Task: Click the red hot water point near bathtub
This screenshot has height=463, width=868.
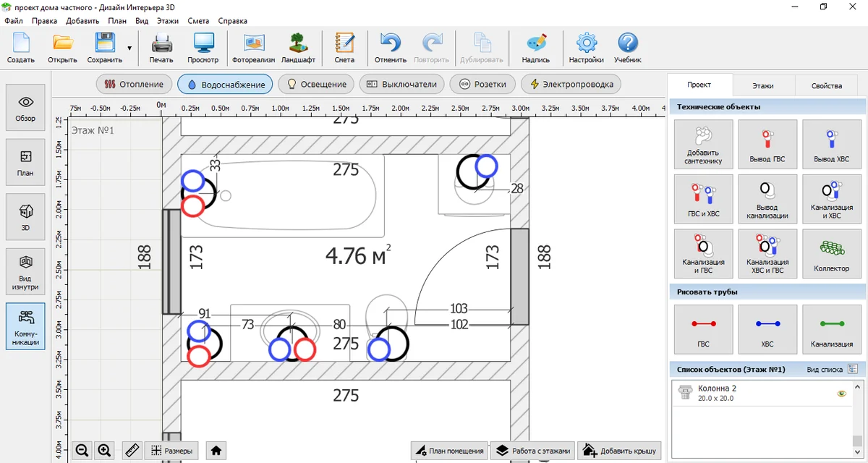Action: 192,207
